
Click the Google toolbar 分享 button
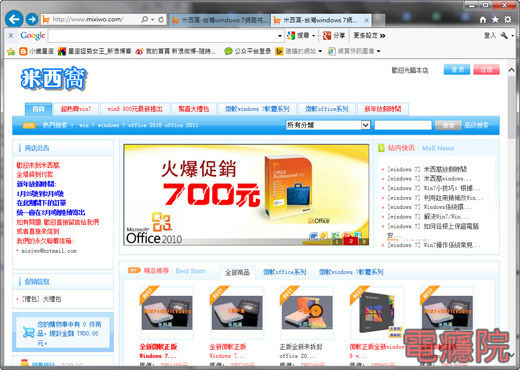(x=334, y=35)
